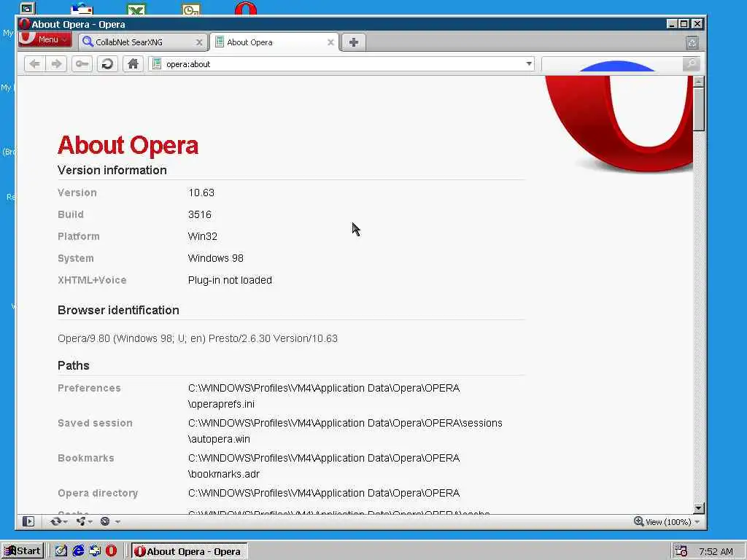747x560 pixels.
Task: Click the platform value Win32
Action: [x=203, y=236]
